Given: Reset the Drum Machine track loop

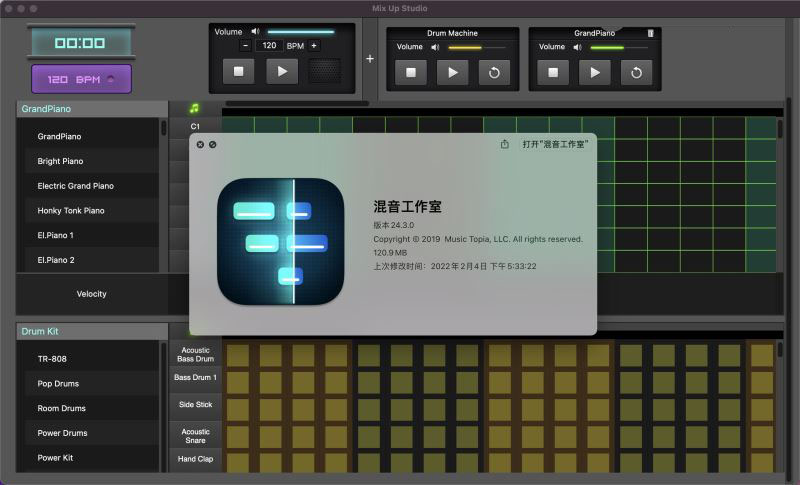Looking at the screenshot, I should pyautogui.click(x=494, y=72).
